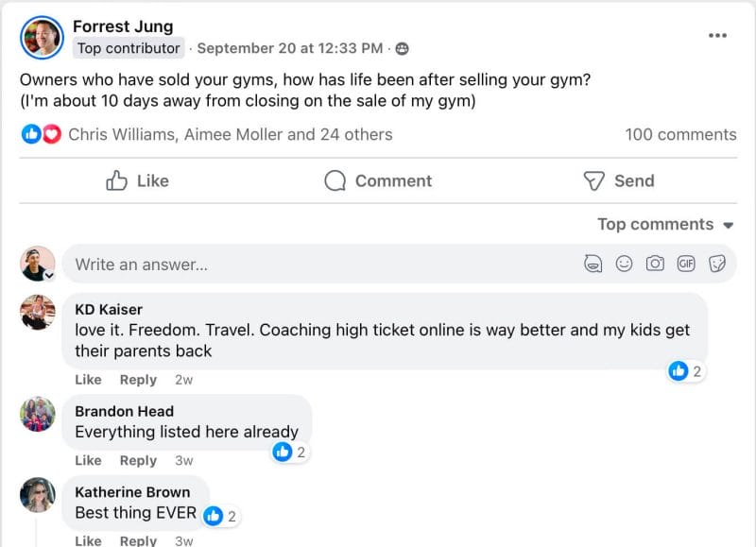Like KD Kaiser's comment
756x547 pixels.
tap(88, 380)
